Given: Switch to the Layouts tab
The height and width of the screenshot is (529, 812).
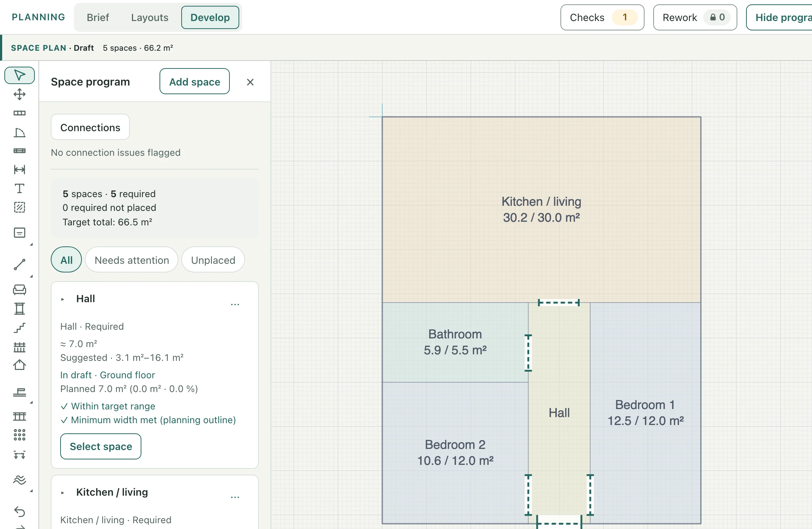Looking at the screenshot, I should pos(150,17).
